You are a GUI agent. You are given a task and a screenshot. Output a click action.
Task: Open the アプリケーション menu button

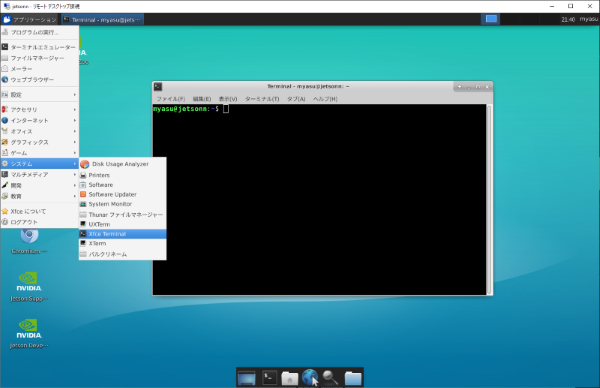click(x=30, y=20)
